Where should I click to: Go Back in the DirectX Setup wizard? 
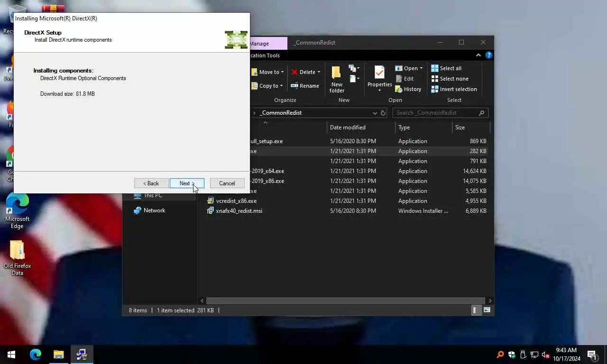151,183
